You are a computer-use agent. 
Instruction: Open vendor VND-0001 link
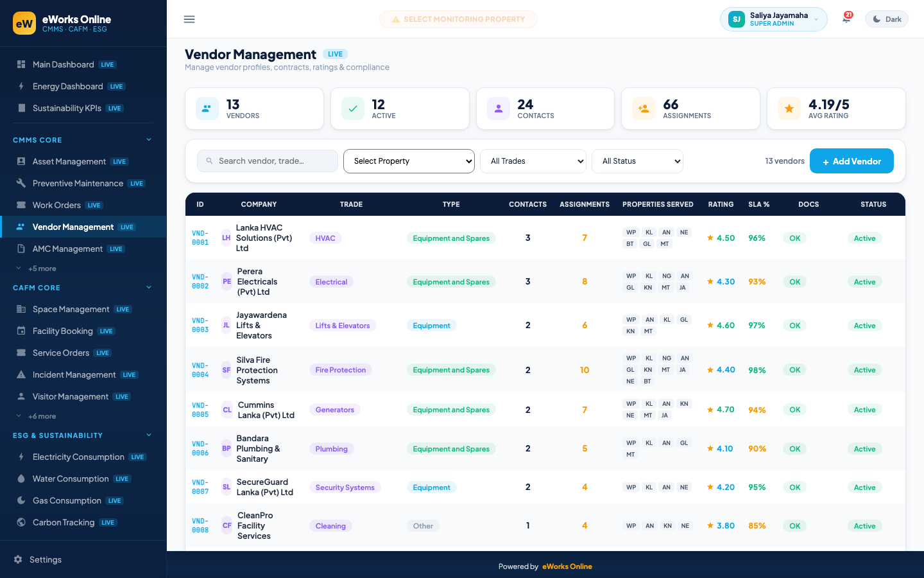[x=200, y=238]
